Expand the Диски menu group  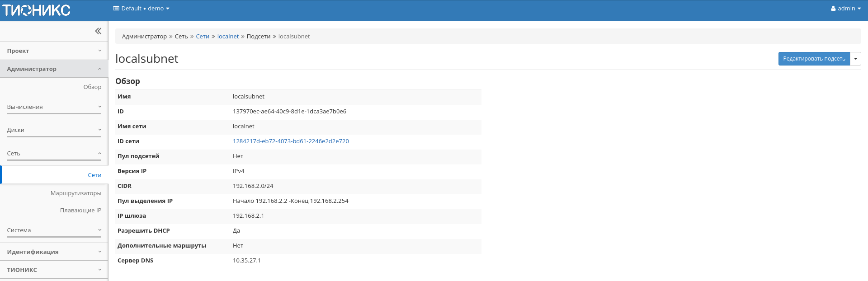(x=54, y=130)
